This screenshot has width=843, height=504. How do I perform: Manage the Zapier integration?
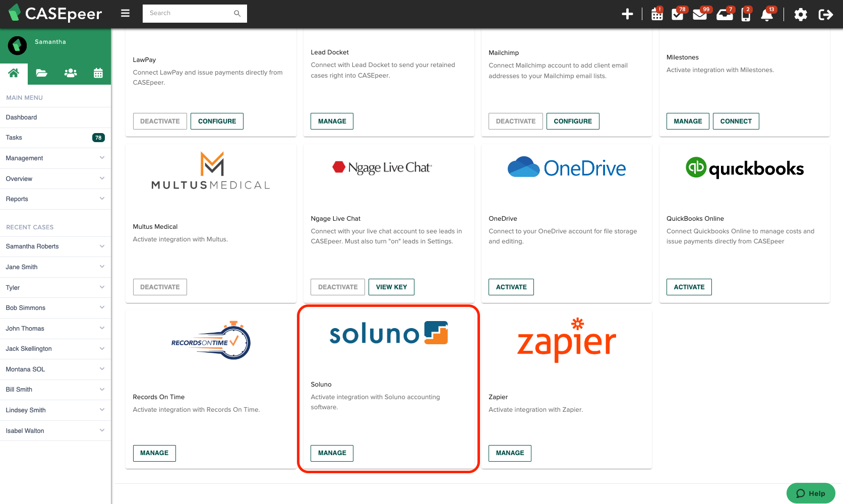(x=510, y=453)
